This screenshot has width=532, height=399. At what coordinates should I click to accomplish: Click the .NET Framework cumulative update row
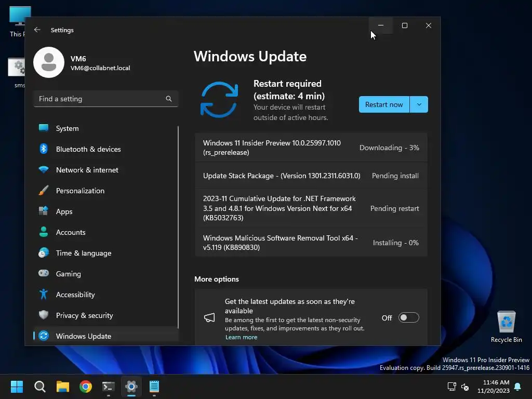[311, 208]
